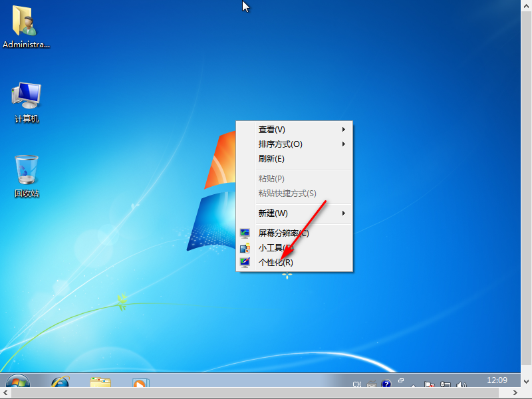Select 个性化(R) in the context menu
The width and height of the screenshot is (532, 399).
click(275, 263)
